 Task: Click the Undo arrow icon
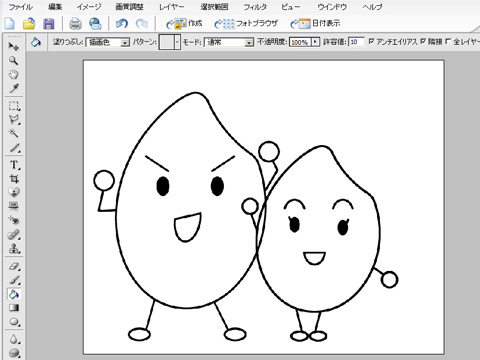click(x=122, y=24)
